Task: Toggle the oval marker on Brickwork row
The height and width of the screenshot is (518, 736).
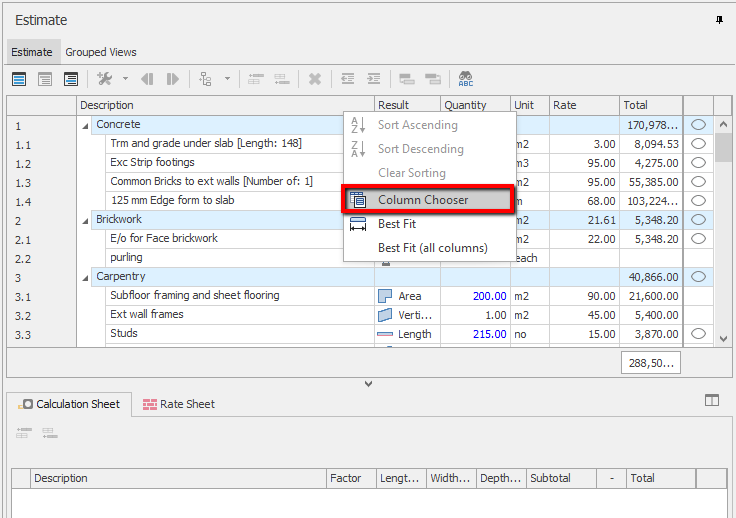Action: (x=698, y=220)
